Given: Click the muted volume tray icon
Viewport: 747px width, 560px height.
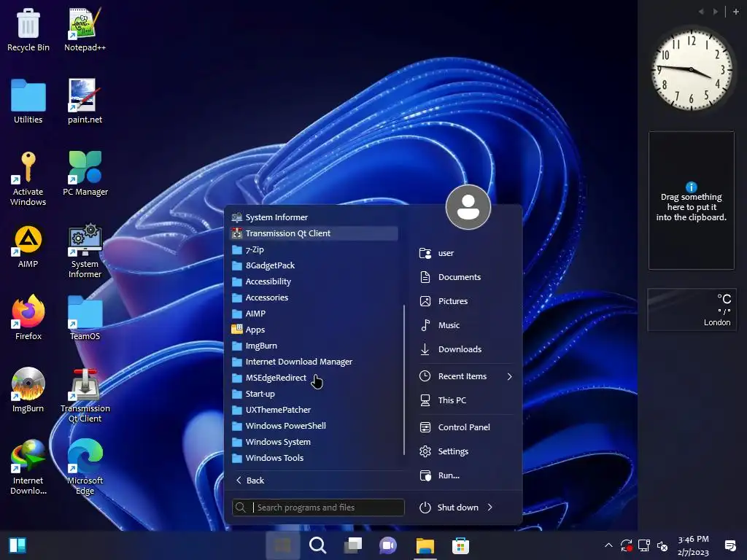Looking at the screenshot, I should [662, 545].
